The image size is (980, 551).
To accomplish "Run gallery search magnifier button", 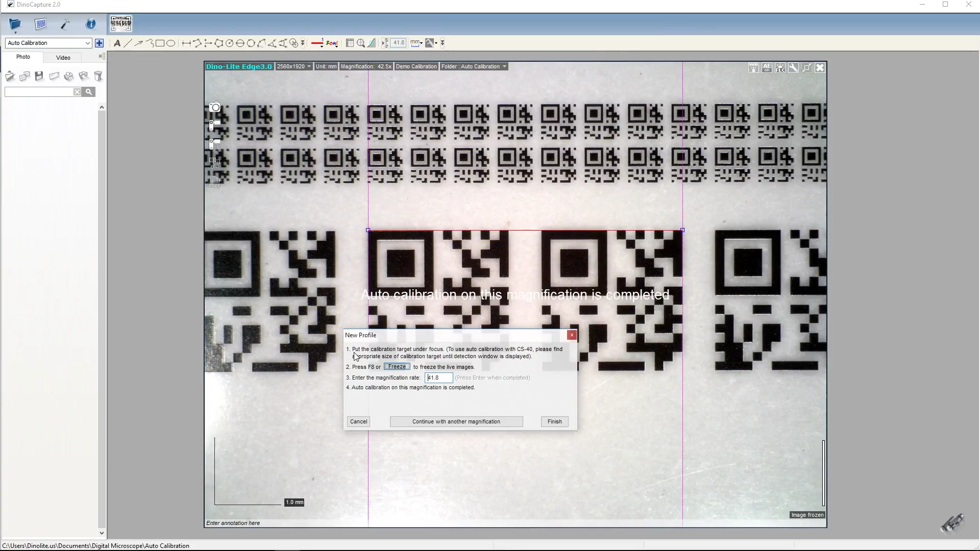I will (x=89, y=92).
